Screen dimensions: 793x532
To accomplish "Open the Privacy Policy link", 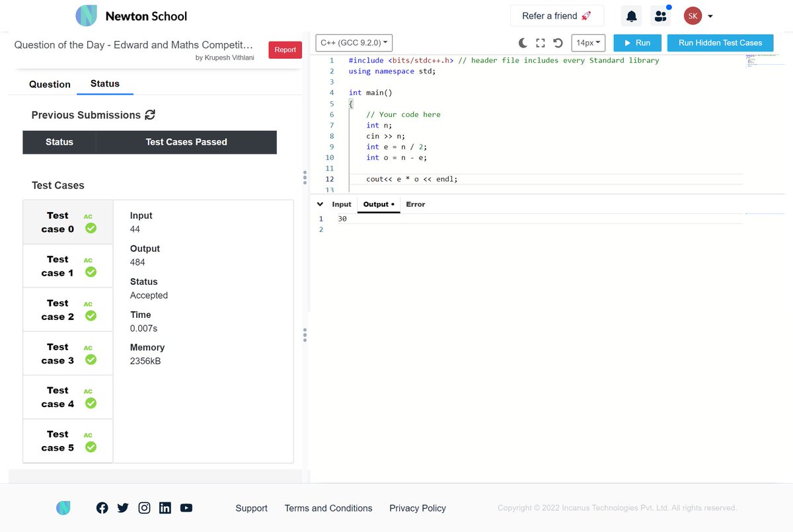I will (x=418, y=508).
